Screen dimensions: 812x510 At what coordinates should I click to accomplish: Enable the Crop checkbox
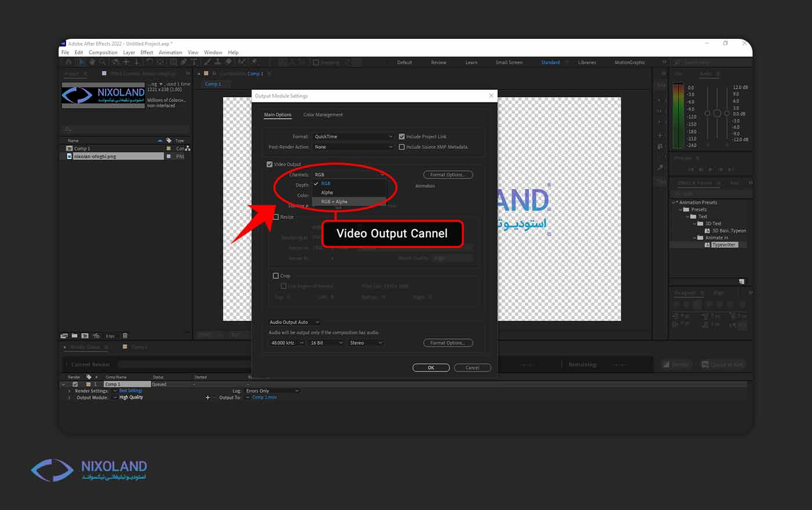pyautogui.click(x=276, y=276)
